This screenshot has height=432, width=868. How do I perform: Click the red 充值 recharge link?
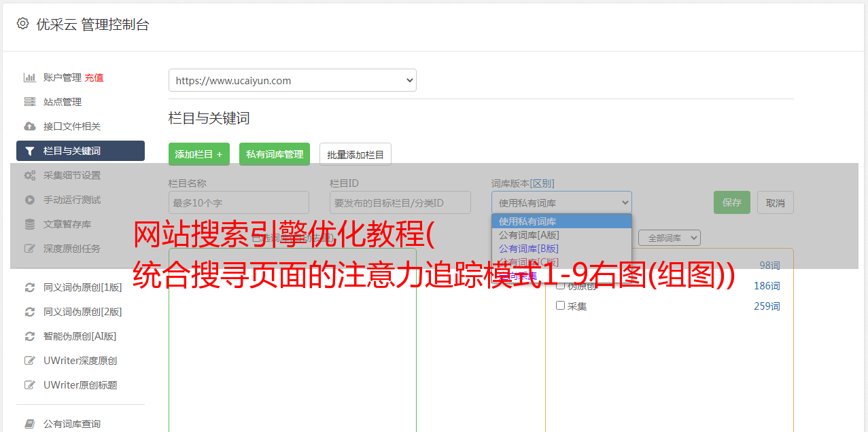(x=94, y=77)
